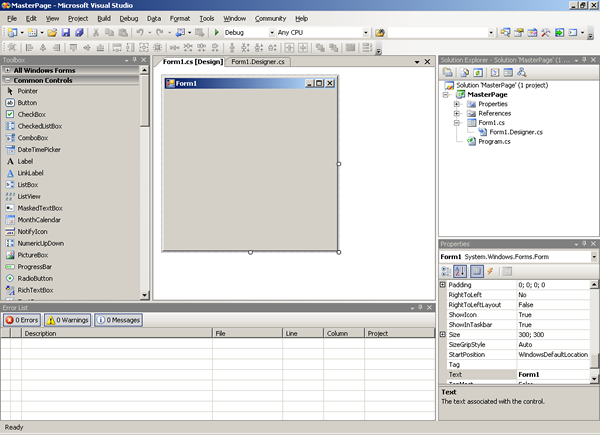
Task: Click the Description column header
Action: click(x=117, y=333)
